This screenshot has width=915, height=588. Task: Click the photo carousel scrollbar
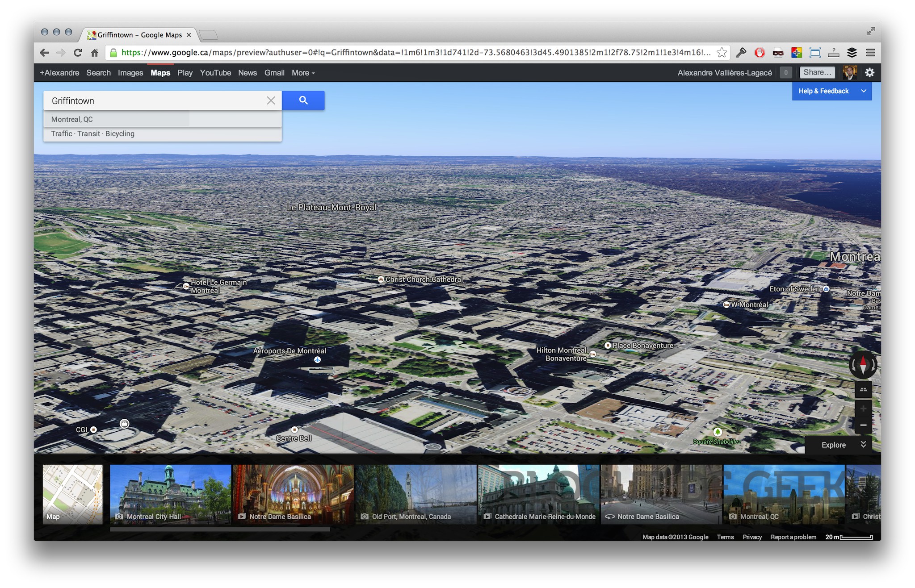pos(220,529)
